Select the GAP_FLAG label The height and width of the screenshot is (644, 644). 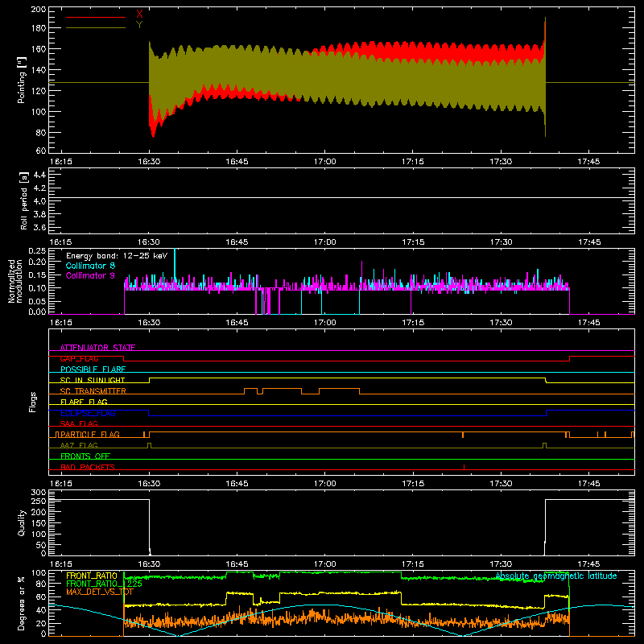pos(79,358)
